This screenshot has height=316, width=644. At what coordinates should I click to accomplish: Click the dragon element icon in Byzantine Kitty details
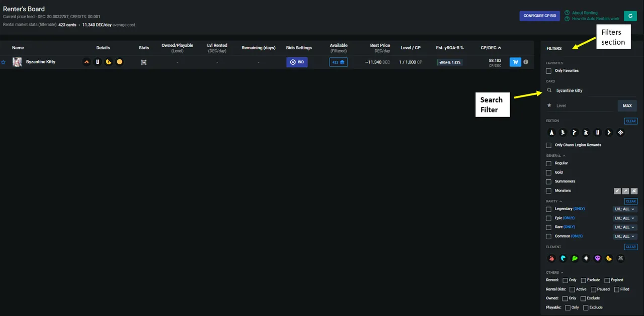coord(109,62)
